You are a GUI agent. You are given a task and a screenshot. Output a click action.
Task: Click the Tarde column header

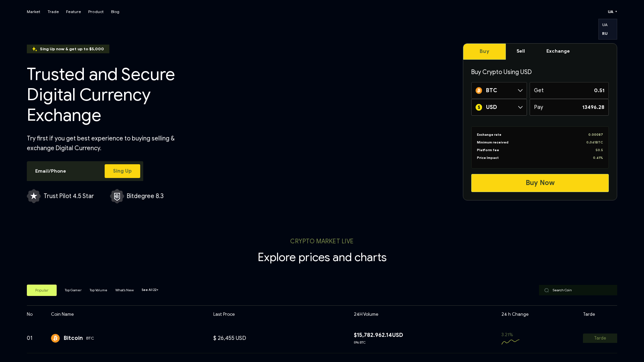pyautogui.click(x=589, y=314)
